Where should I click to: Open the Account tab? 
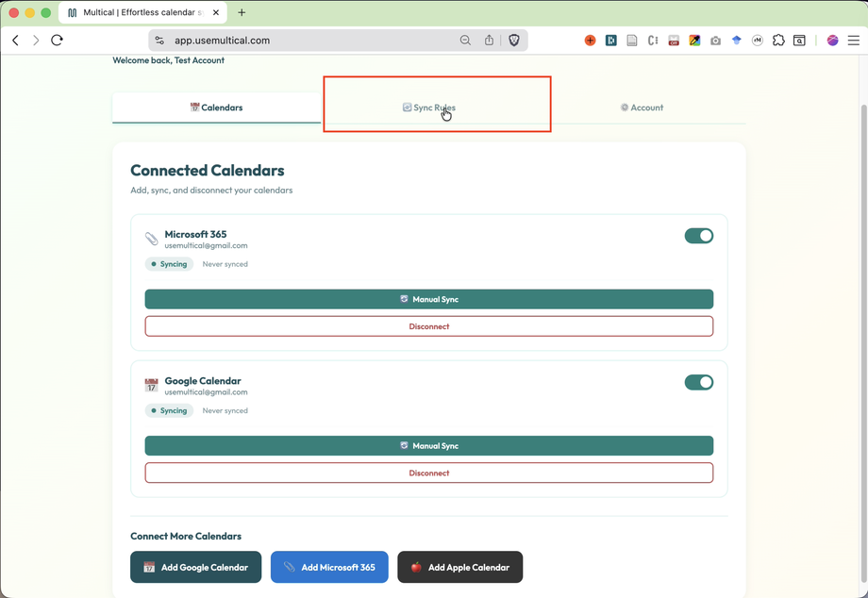(x=642, y=108)
